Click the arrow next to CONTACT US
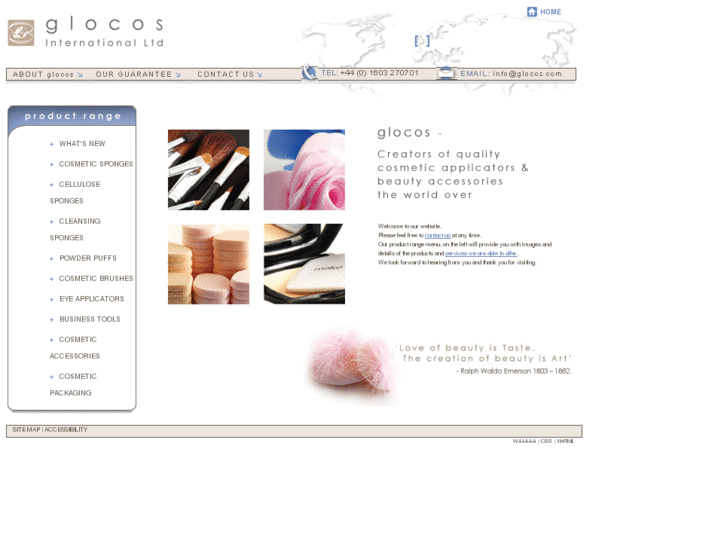Image resolution: width=727 pixels, height=545 pixels. tap(259, 75)
